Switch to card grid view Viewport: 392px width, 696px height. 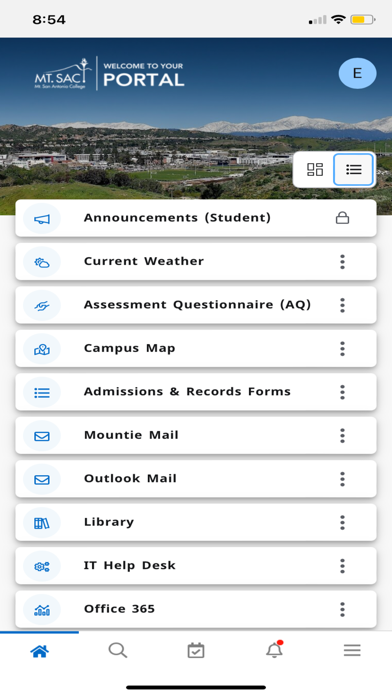[315, 169]
